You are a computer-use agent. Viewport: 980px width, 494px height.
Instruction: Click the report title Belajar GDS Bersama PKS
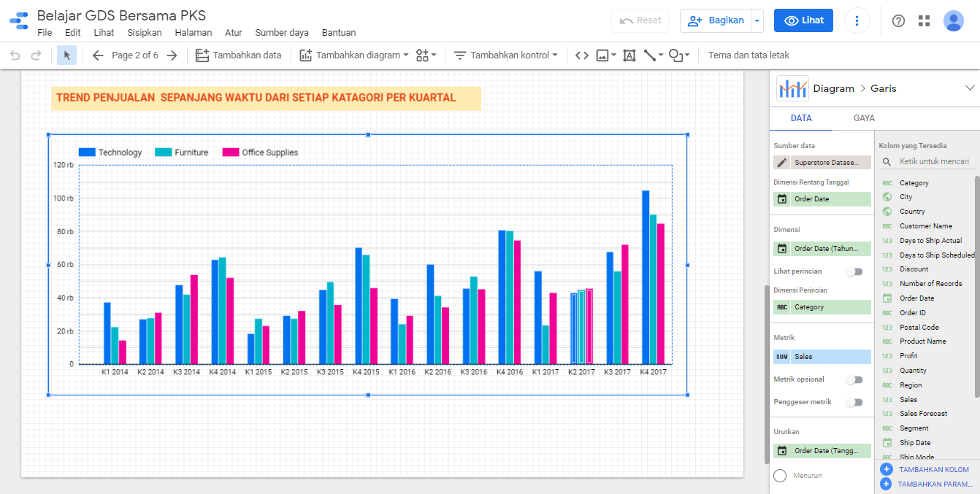coord(121,15)
